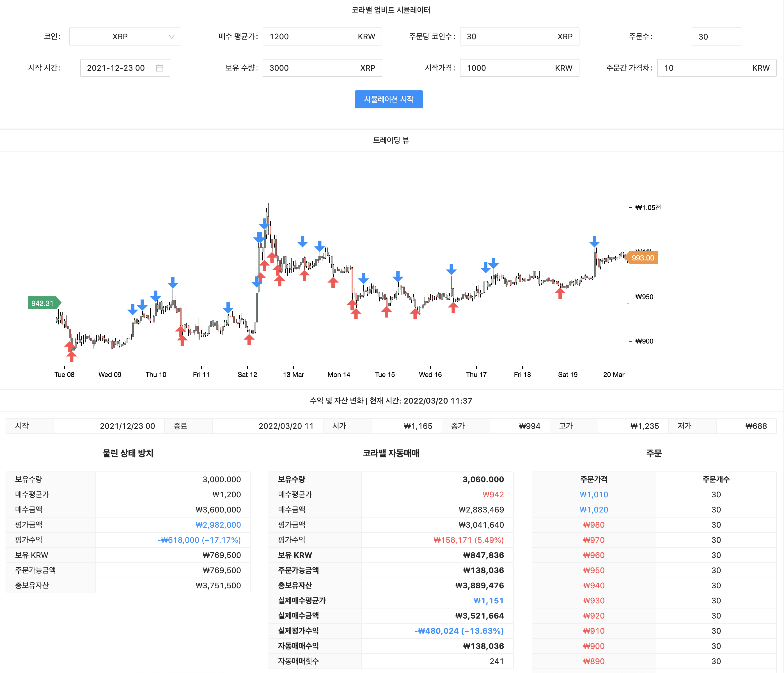Viewport: 784px width, 673px height.
Task: Click the orange 993.00 current price tag
Action: click(643, 258)
